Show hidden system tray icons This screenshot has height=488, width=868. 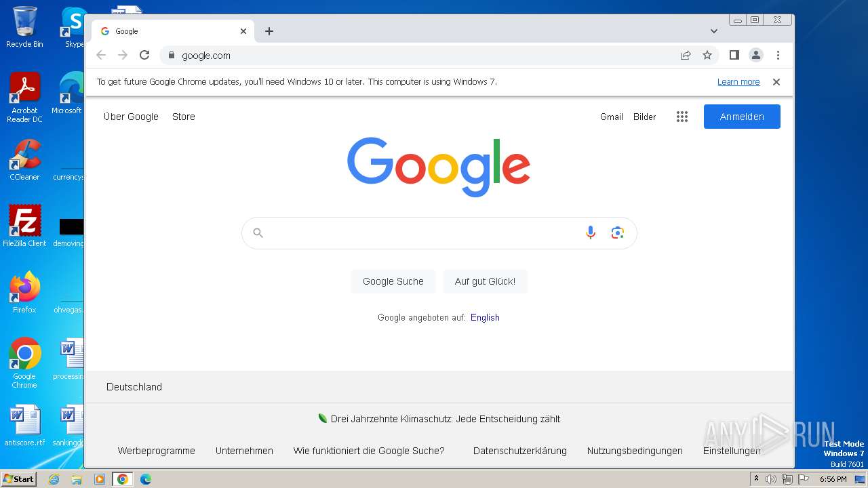(756, 479)
